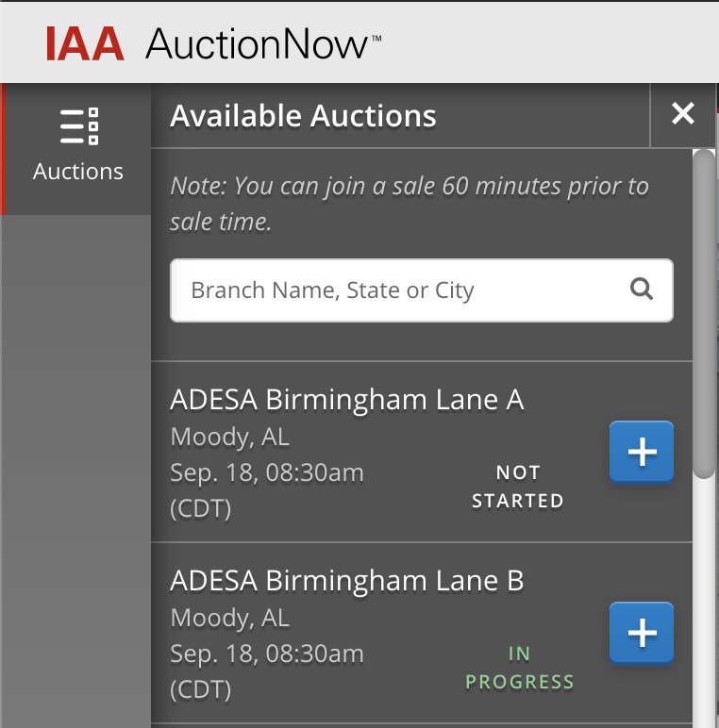Click the AuctionNow brand title
719x728 pixels.
click(263, 43)
